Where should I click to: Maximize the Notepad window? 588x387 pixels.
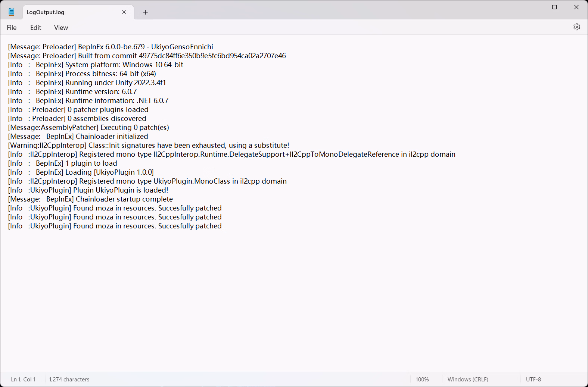click(x=554, y=7)
